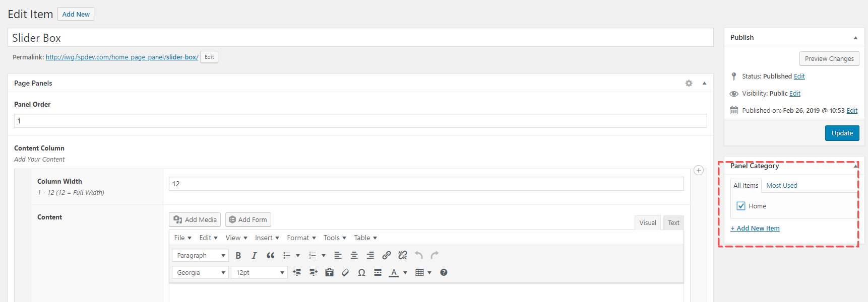Screen dimensions: 868x302
Task: Expand numbered list style arrow
Action: tap(324, 255)
